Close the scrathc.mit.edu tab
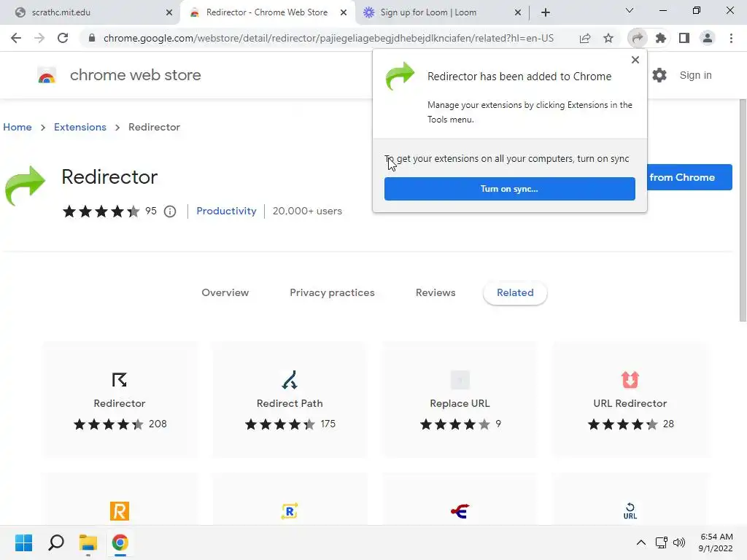The height and width of the screenshot is (560, 747). pos(169,12)
